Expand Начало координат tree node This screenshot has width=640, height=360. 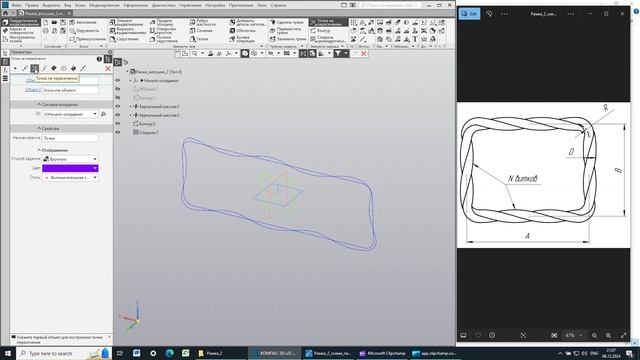click(131, 80)
